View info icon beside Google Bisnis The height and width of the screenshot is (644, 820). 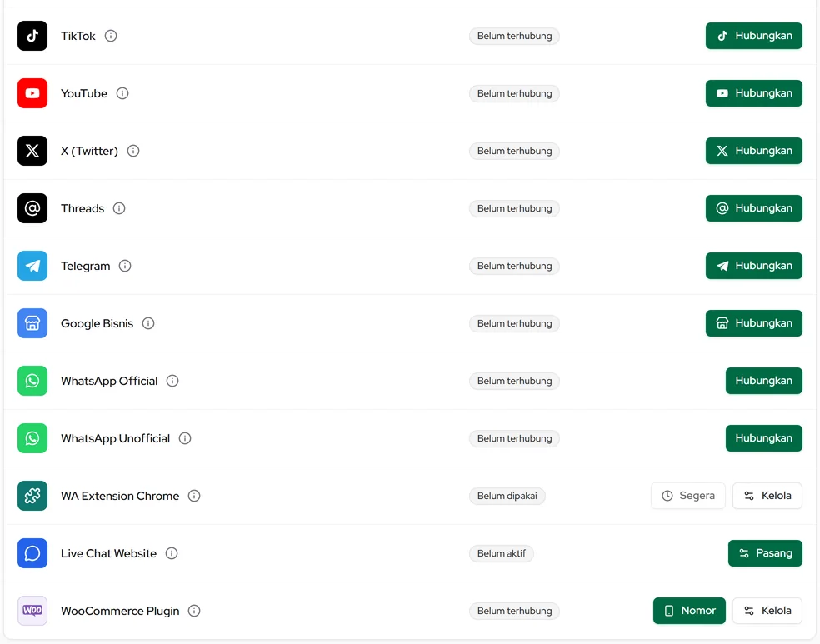[148, 323]
